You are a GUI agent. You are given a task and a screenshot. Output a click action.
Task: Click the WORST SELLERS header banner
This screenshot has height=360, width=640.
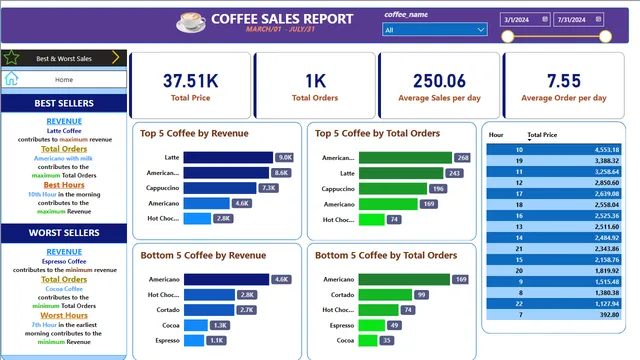tap(64, 233)
